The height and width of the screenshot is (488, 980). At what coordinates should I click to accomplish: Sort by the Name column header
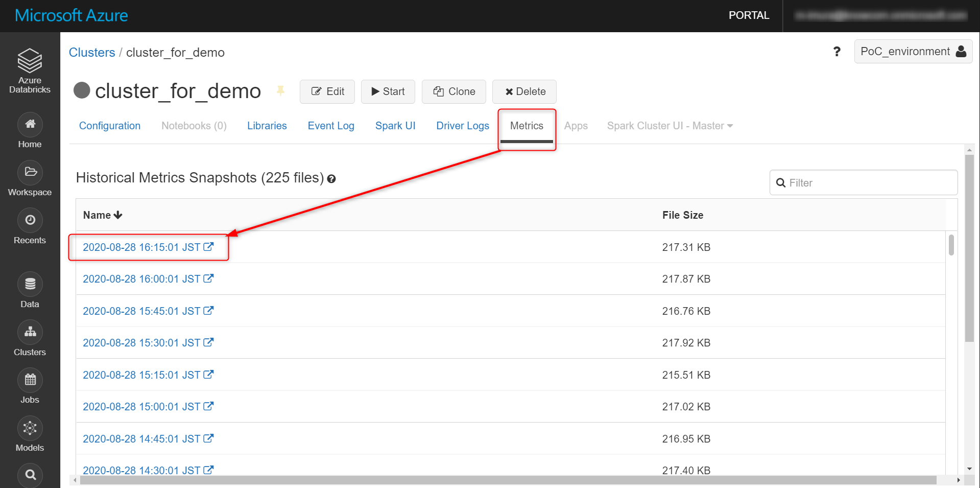point(103,215)
